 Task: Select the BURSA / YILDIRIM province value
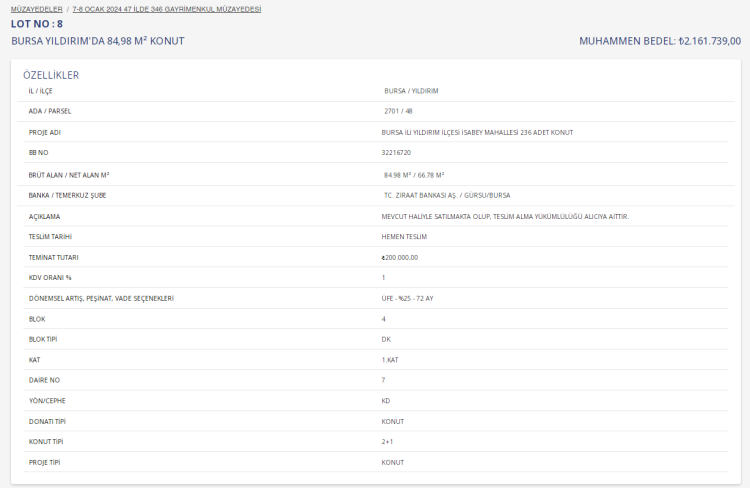click(411, 91)
